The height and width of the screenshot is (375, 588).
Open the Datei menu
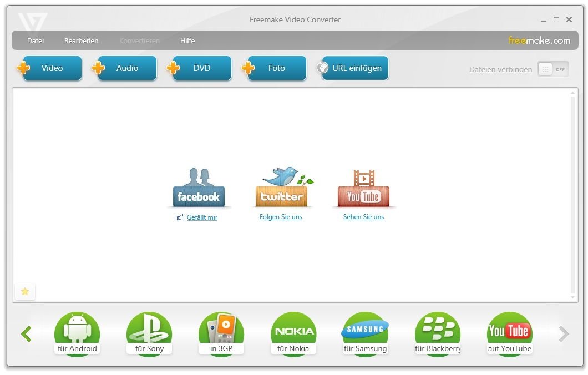[x=36, y=40]
